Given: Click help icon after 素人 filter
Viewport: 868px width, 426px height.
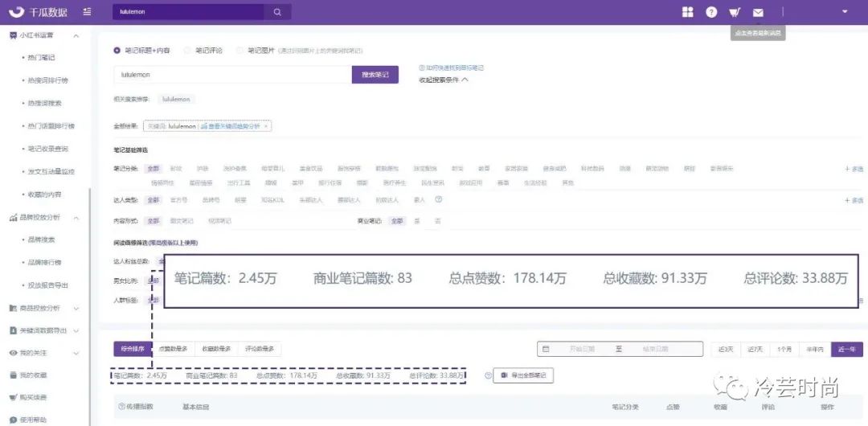Looking at the screenshot, I should 439,199.
